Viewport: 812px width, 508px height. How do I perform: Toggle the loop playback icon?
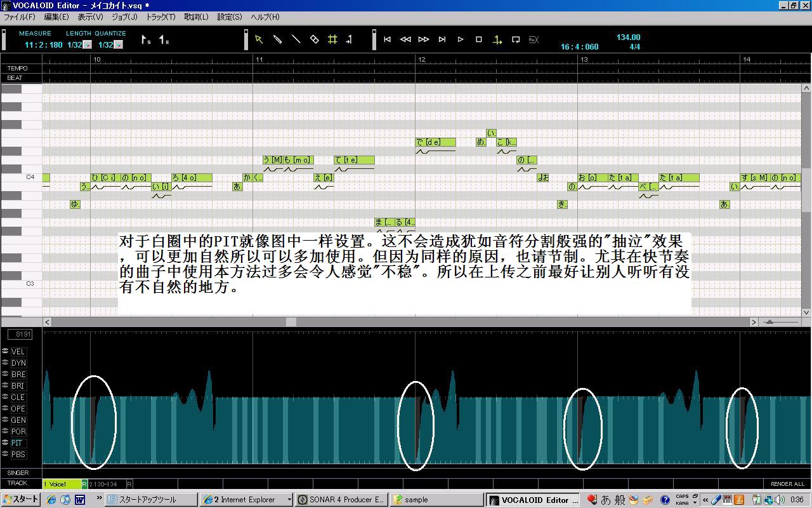coord(516,39)
